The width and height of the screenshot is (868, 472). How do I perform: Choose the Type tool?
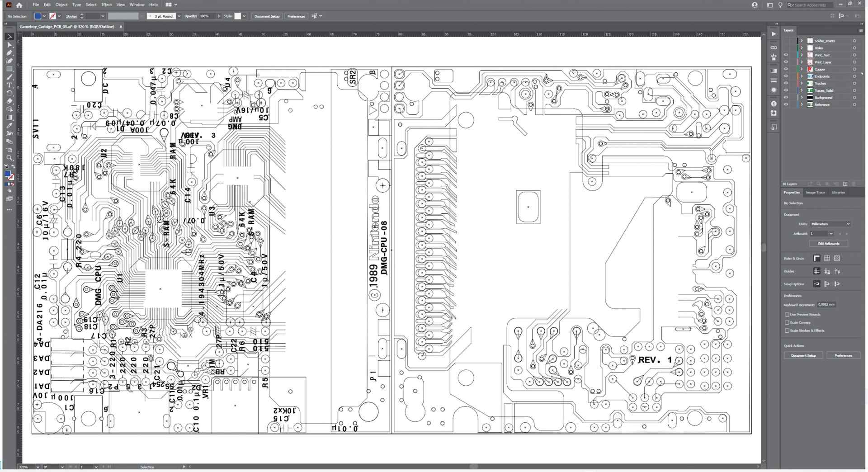click(x=9, y=85)
